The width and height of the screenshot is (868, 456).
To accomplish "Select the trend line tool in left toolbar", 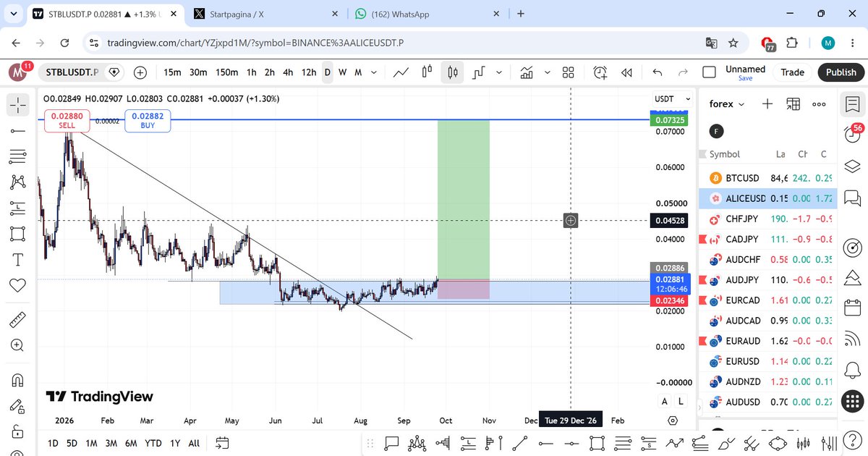I will coord(18,131).
